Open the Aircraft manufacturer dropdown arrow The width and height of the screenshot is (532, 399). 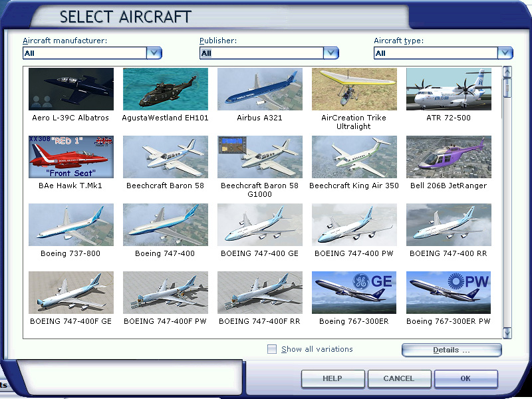click(154, 53)
